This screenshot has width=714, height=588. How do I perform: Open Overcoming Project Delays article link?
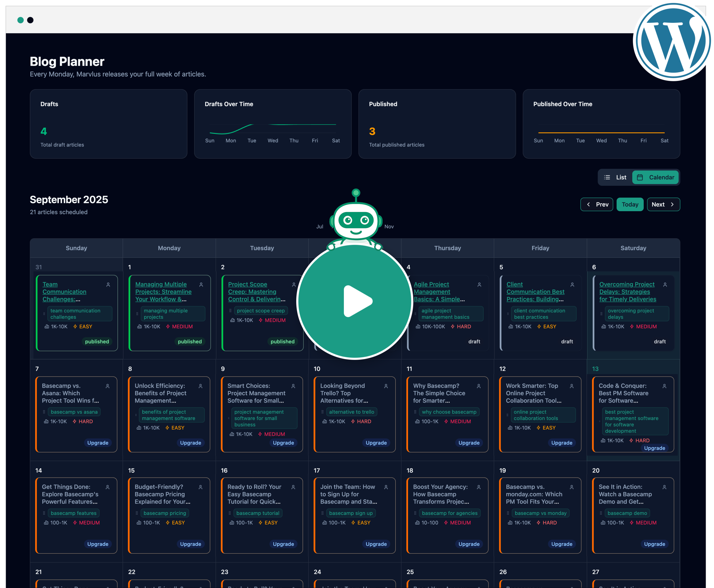point(628,292)
